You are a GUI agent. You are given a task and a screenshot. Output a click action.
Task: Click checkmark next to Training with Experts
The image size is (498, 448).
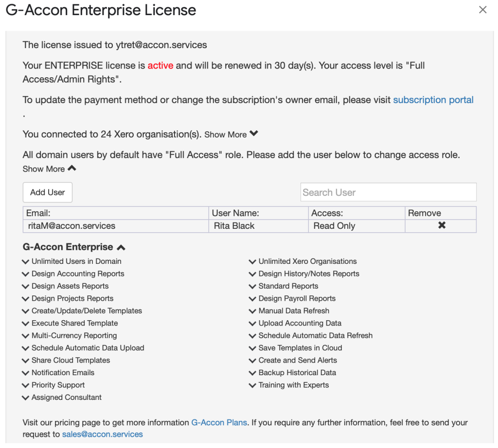tap(252, 385)
